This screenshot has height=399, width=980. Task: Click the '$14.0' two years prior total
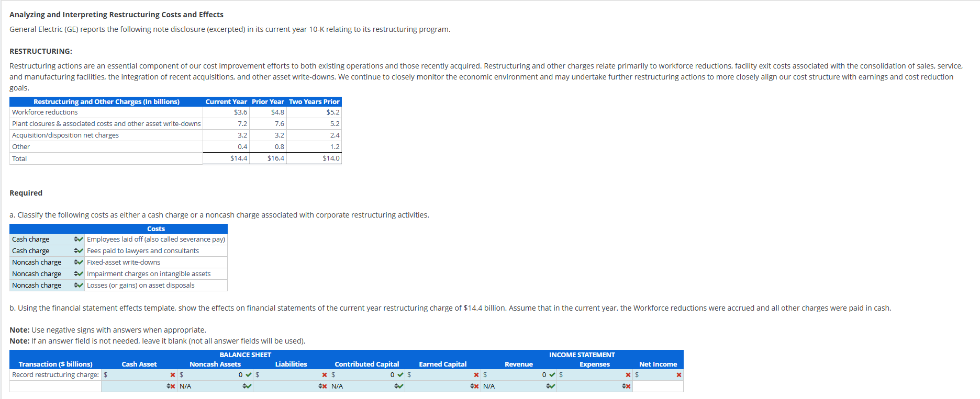pos(331,158)
